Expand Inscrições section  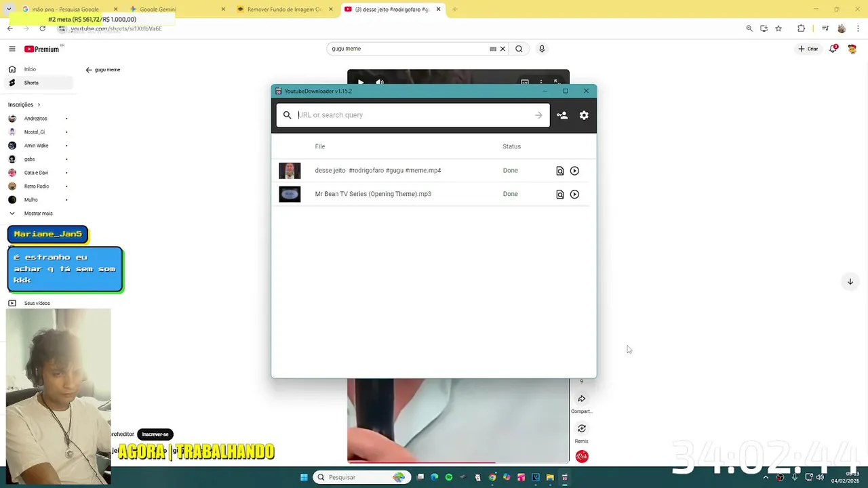(24, 105)
